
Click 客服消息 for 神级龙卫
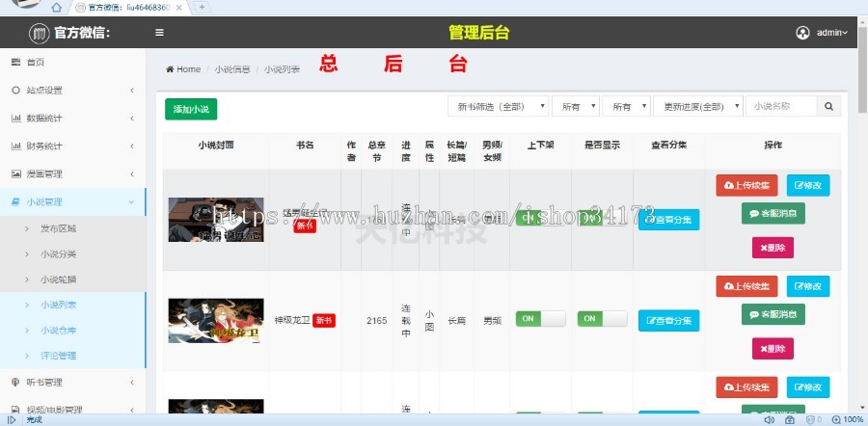(773, 314)
